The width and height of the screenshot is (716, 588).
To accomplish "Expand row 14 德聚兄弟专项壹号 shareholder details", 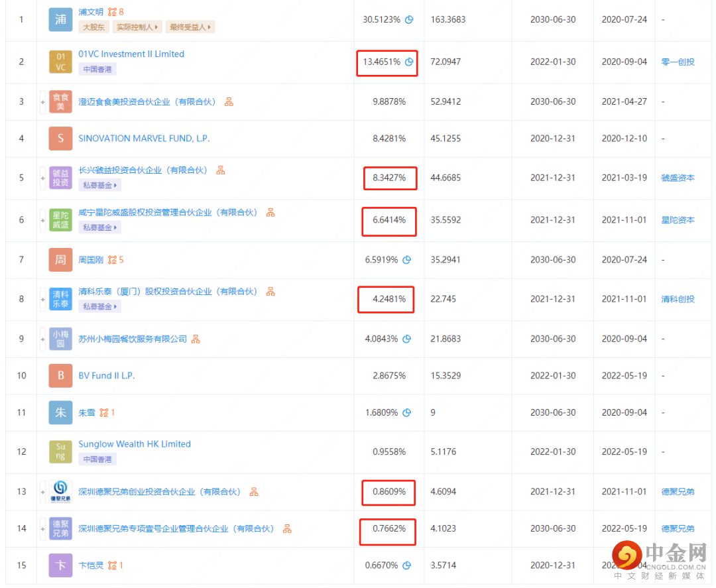I will (42, 529).
